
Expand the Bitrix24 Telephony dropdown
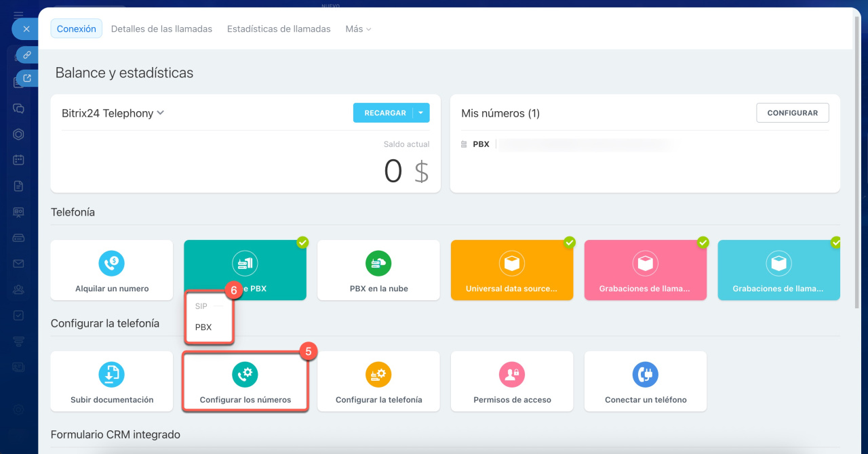click(161, 113)
